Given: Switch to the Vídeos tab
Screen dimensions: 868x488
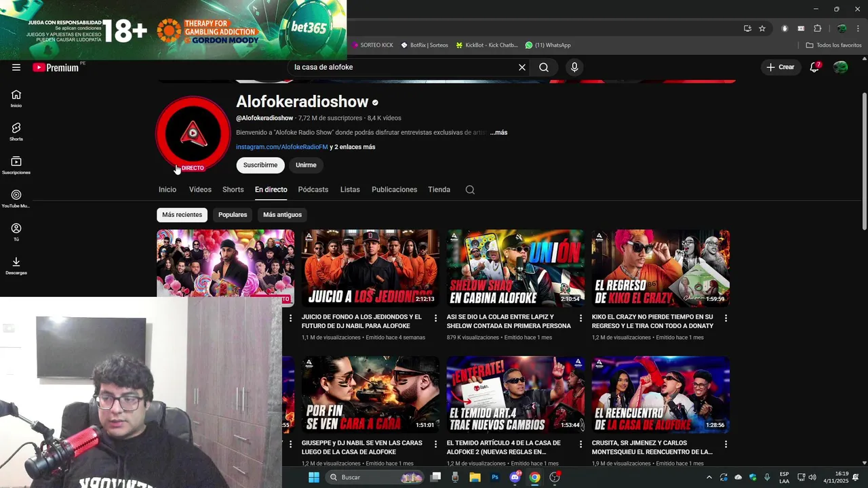Looking at the screenshot, I should (200, 190).
